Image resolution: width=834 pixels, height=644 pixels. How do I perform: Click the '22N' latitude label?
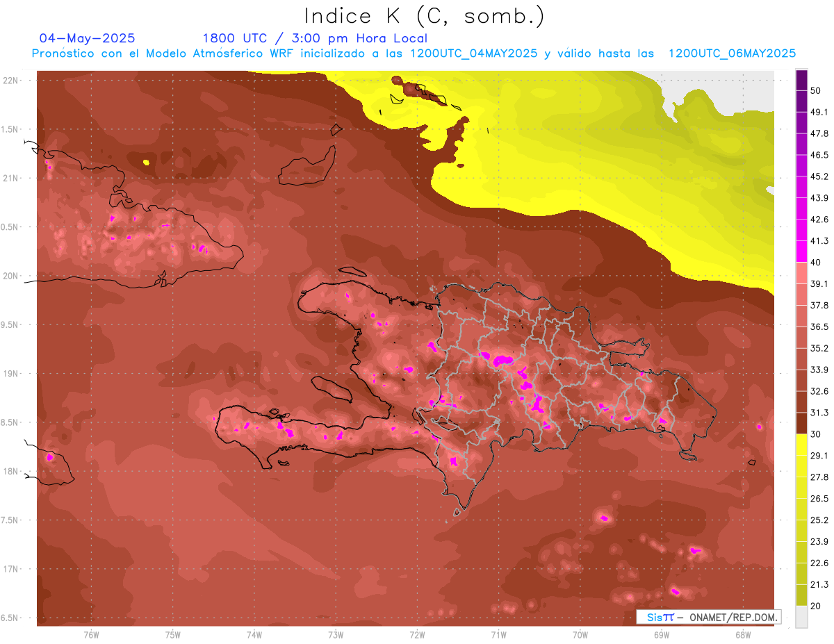(11, 81)
